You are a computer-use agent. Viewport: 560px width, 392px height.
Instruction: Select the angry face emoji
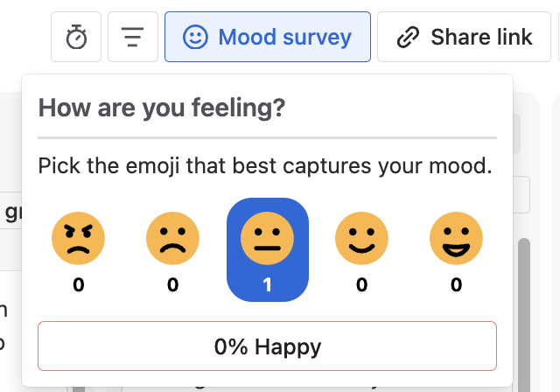[78, 238]
